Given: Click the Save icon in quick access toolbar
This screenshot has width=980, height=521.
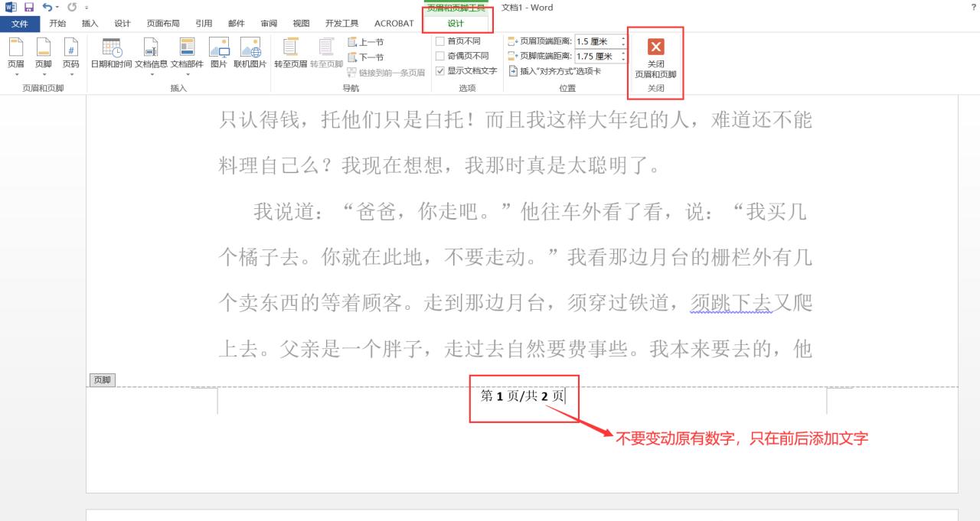Looking at the screenshot, I should 29,7.
